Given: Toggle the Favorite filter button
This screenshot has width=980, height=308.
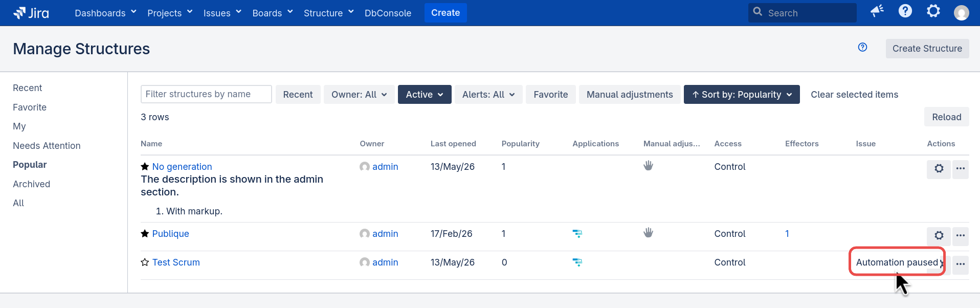Looking at the screenshot, I should (x=551, y=95).
